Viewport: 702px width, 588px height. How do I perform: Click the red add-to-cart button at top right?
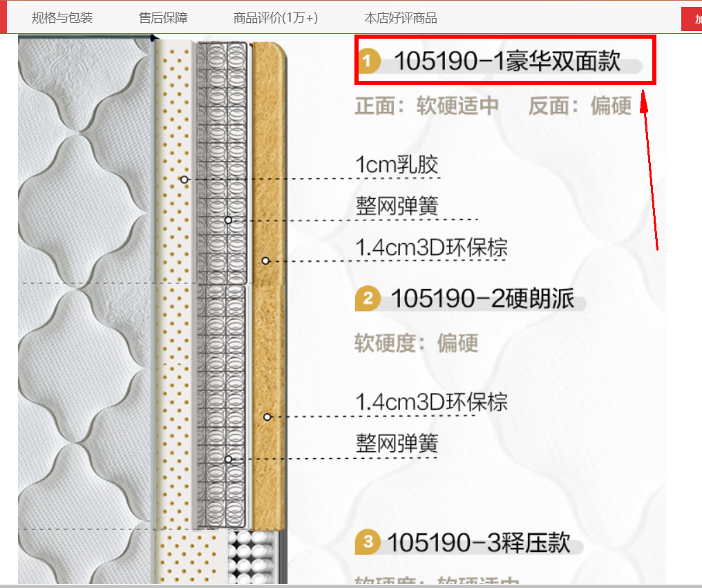(x=691, y=19)
